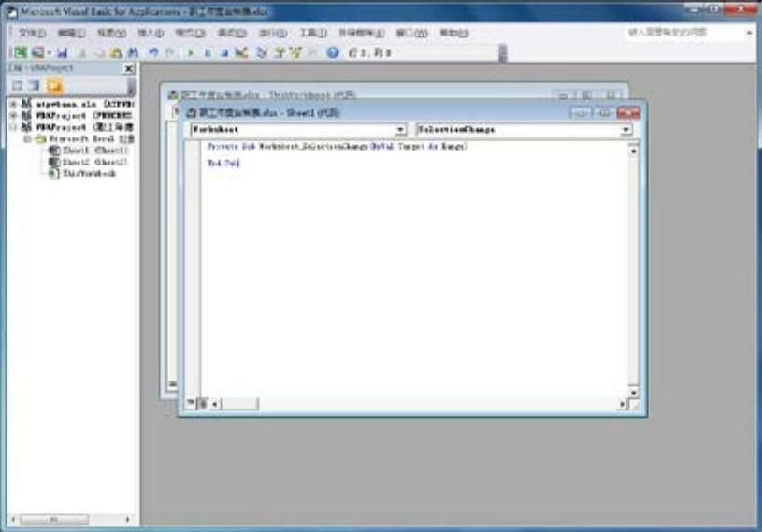Image resolution: width=762 pixels, height=532 pixels.
Task: Click the greyed Redo toolbar icon
Action: pos(169,52)
